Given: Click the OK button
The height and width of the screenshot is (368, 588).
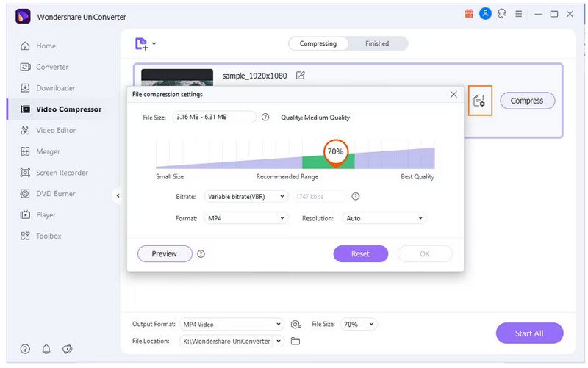Looking at the screenshot, I should [425, 253].
